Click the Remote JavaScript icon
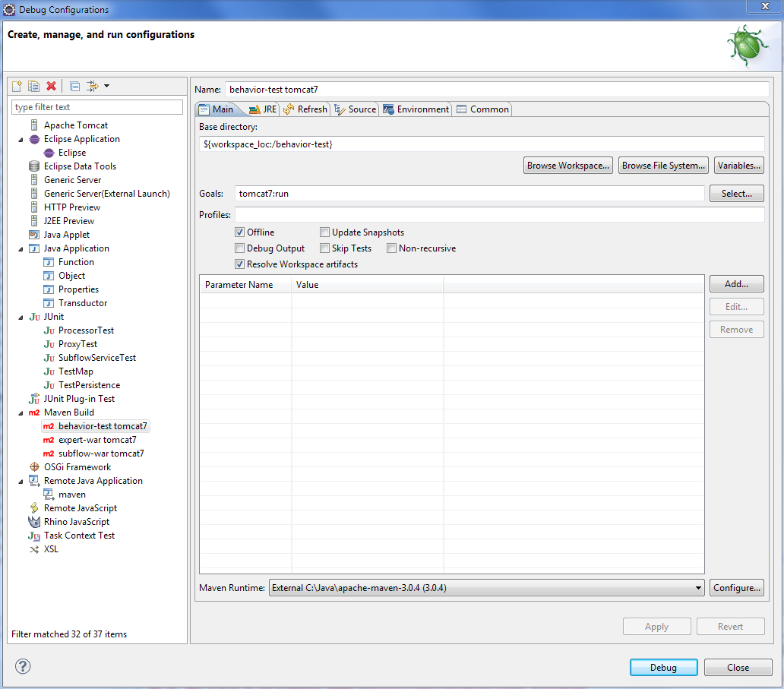Viewport: 784px width, 689px height. (34, 508)
